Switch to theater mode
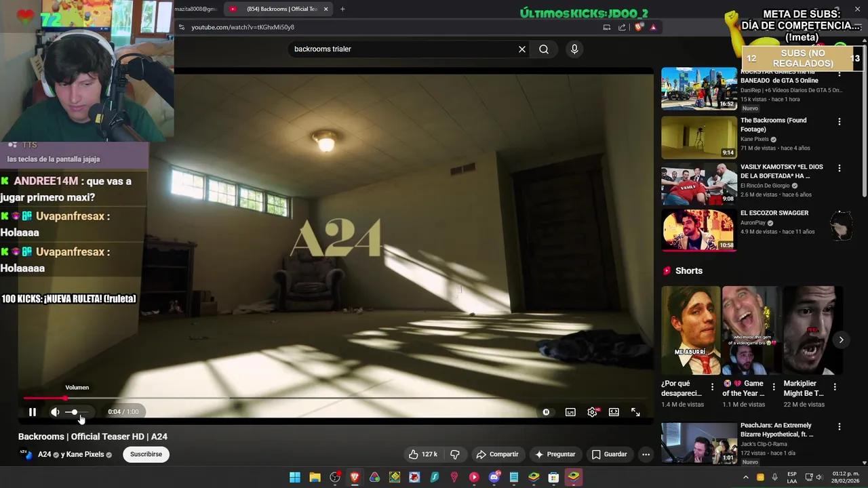Image resolution: width=868 pixels, height=488 pixels. coord(614,412)
